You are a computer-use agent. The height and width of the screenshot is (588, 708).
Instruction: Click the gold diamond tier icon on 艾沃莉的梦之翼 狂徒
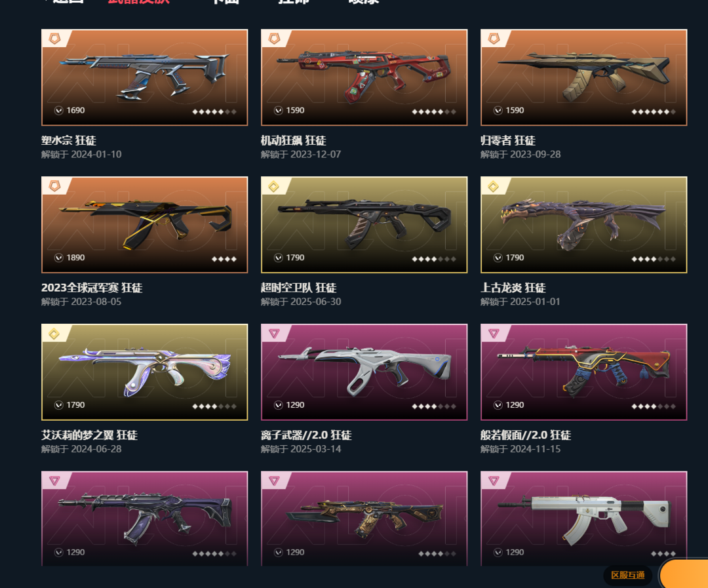coord(54,333)
